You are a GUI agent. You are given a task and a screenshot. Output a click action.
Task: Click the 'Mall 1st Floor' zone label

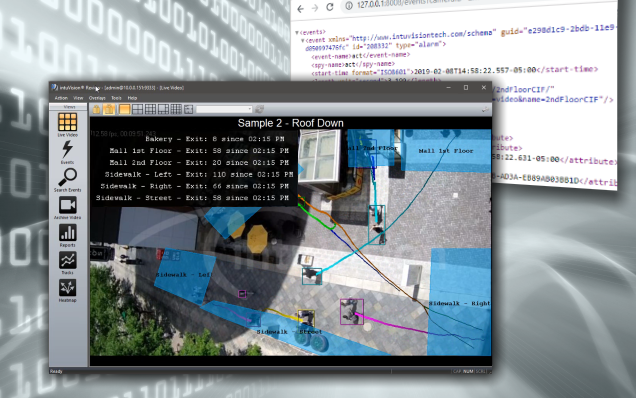(445, 151)
